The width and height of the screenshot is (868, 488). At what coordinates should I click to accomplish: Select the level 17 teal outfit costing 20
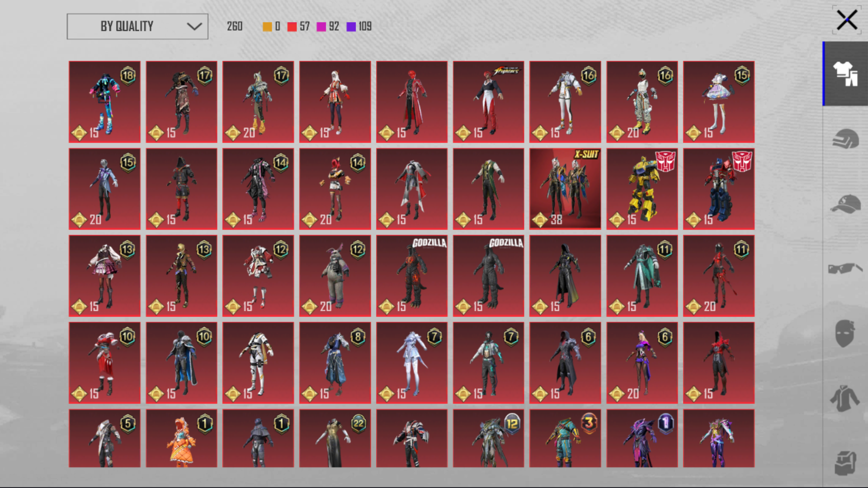coord(258,102)
